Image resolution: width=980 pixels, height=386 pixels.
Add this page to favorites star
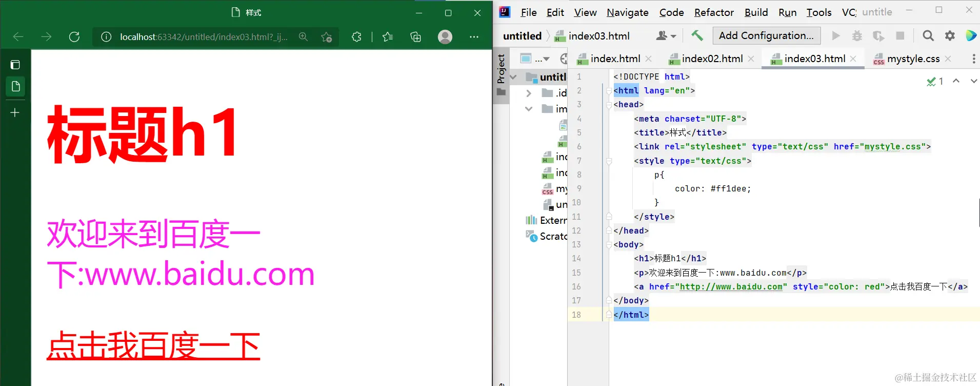pos(326,37)
